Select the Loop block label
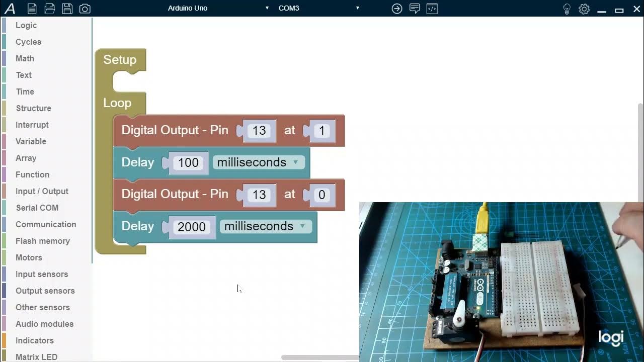Image resolution: width=644 pixels, height=362 pixels. pyautogui.click(x=117, y=103)
